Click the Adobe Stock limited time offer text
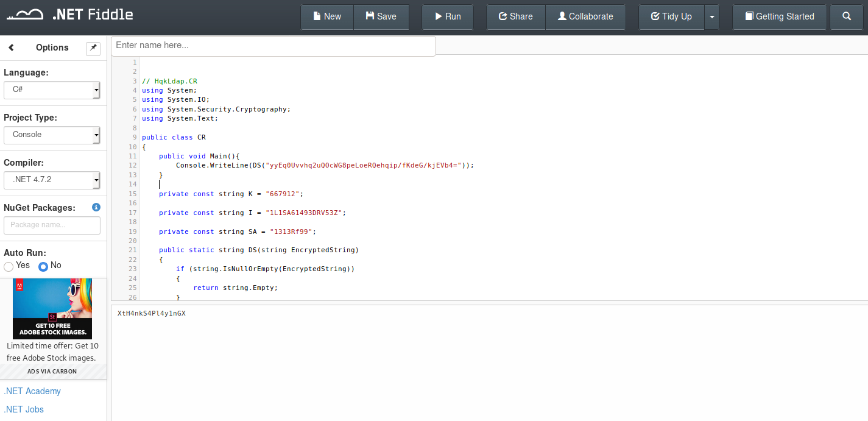This screenshot has height=421, width=868. tap(52, 352)
